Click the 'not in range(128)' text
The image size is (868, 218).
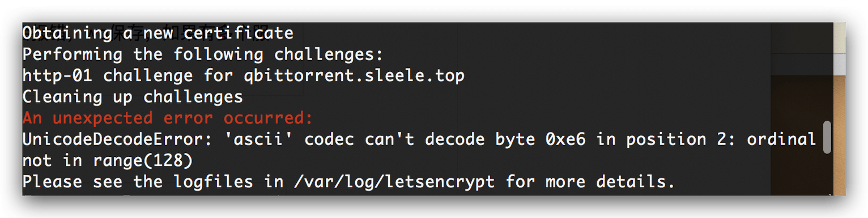point(108,161)
